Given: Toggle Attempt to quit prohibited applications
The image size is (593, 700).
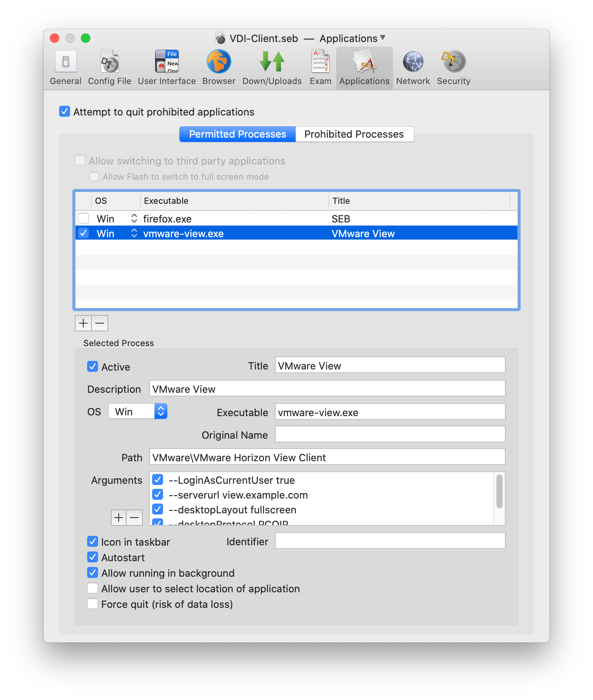Looking at the screenshot, I should pos(65,112).
